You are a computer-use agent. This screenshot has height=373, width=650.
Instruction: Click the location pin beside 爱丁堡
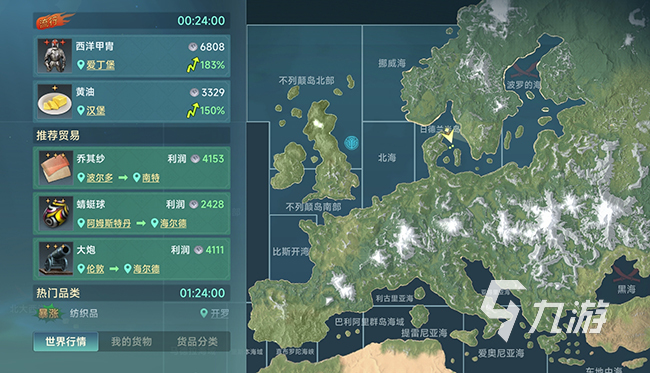(x=81, y=65)
